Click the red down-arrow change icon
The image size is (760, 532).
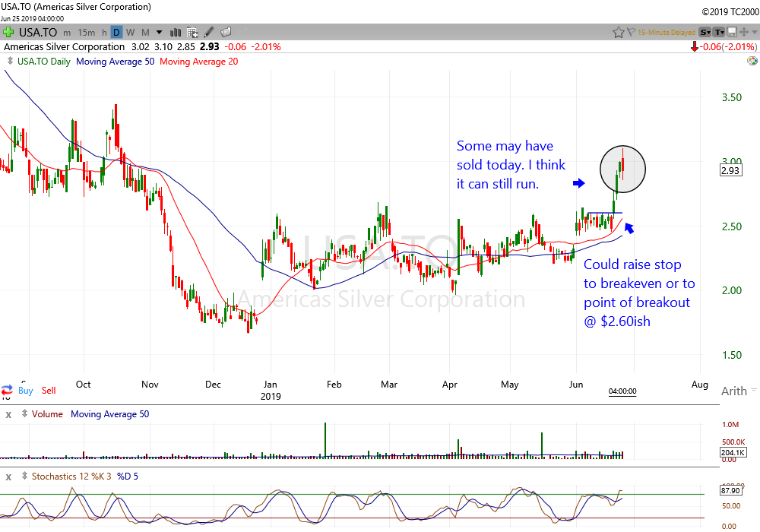695,47
